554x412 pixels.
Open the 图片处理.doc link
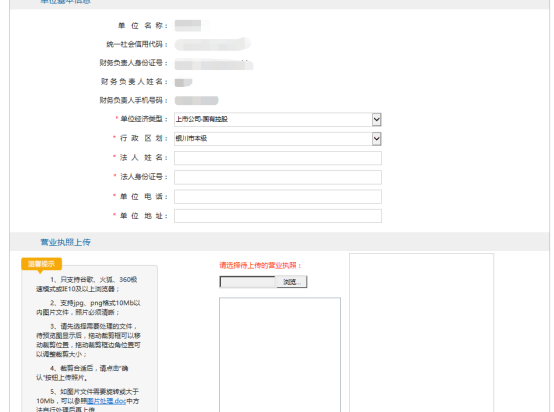(x=106, y=401)
